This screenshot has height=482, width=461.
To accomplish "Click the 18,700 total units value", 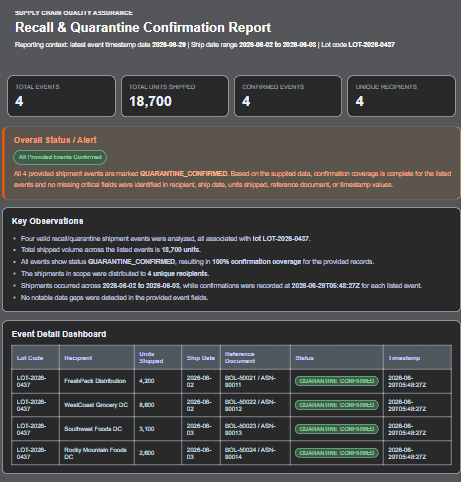I will [x=150, y=101].
